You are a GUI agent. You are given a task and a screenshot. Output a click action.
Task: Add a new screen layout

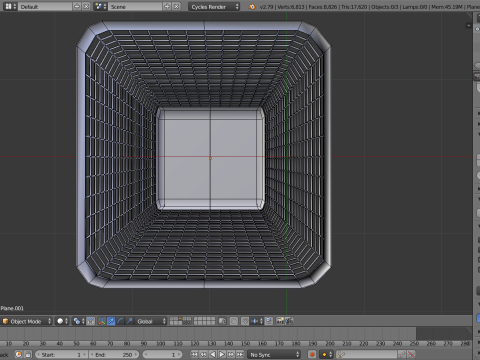pyautogui.click(x=77, y=6)
